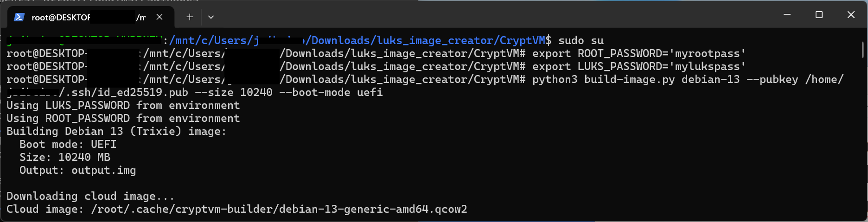Image resolution: width=868 pixels, height=222 pixels.
Task: Open a new terminal tab with plus
Action: click(190, 17)
